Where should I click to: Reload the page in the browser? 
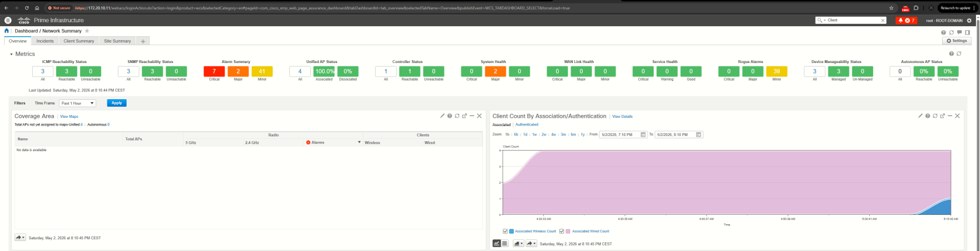[x=27, y=8]
